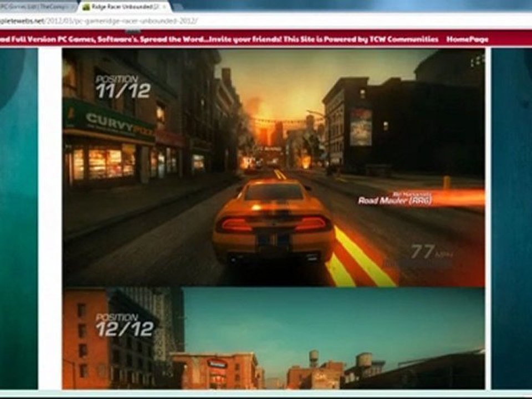Open the gameplay screenshot showing Position 12/12

point(273,338)
